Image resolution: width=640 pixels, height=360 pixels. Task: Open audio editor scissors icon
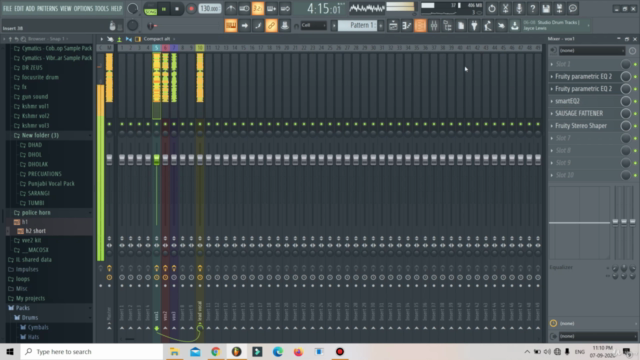coord(505,9)
